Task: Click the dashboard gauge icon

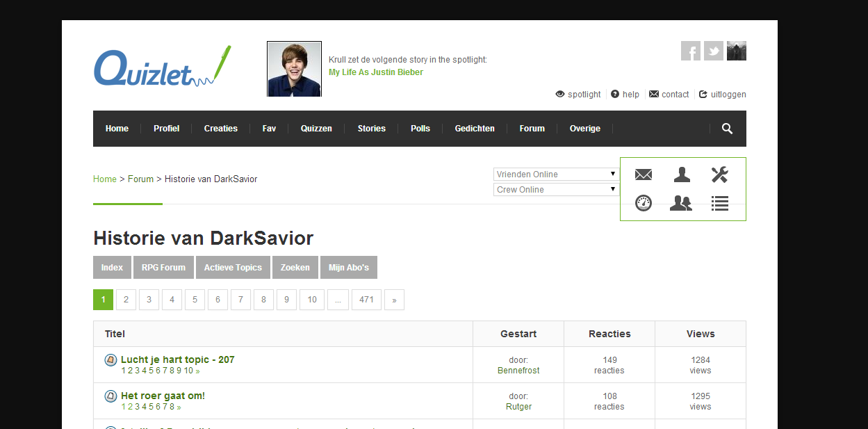Action: tap(644, 203)
